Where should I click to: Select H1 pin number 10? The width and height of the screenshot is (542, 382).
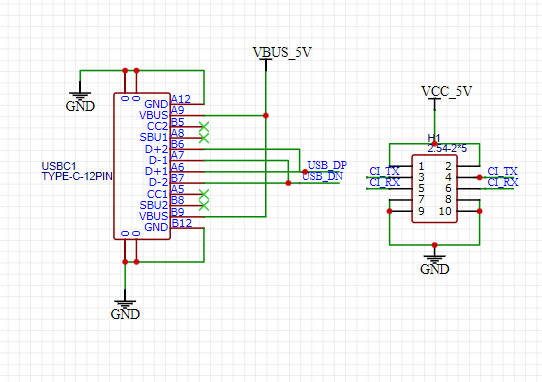(x=445, y=211)
